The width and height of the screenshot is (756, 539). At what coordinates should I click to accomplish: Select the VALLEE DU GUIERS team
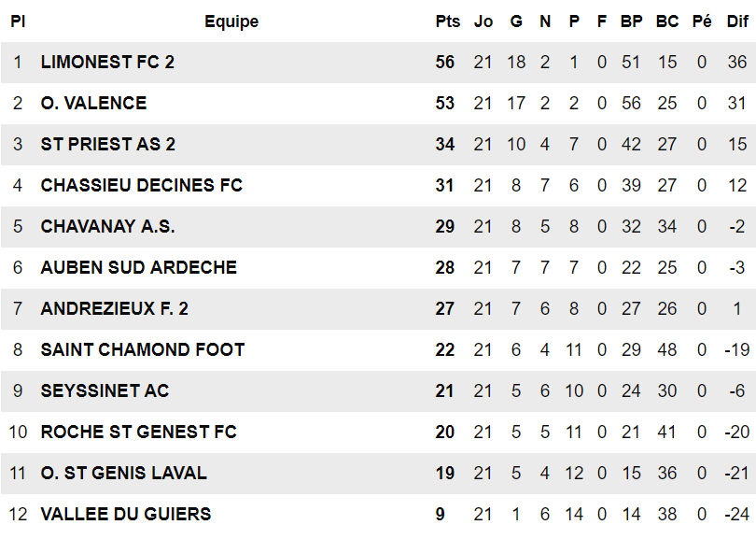click(x=125, y=514)
